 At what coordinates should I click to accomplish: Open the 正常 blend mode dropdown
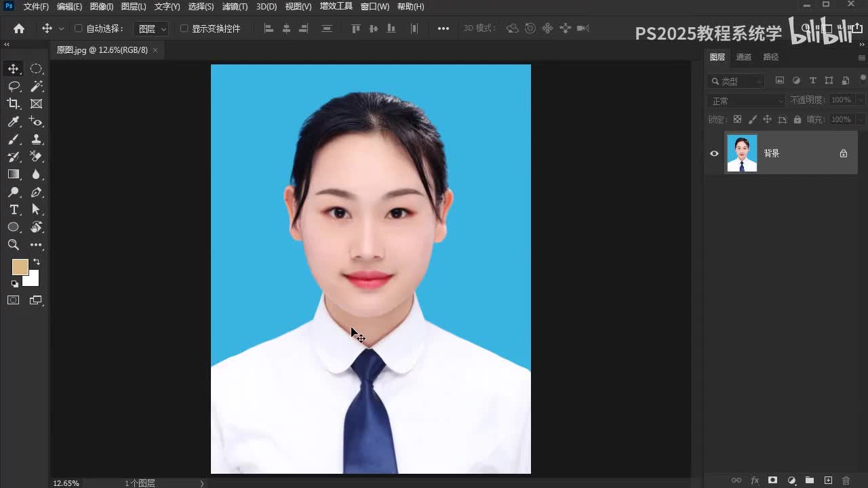[746, 100]
